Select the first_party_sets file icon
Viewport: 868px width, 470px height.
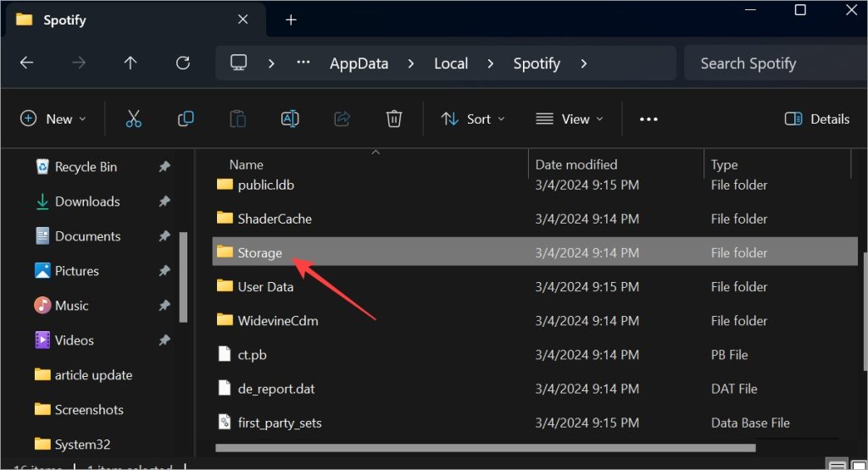click(224, 422)
